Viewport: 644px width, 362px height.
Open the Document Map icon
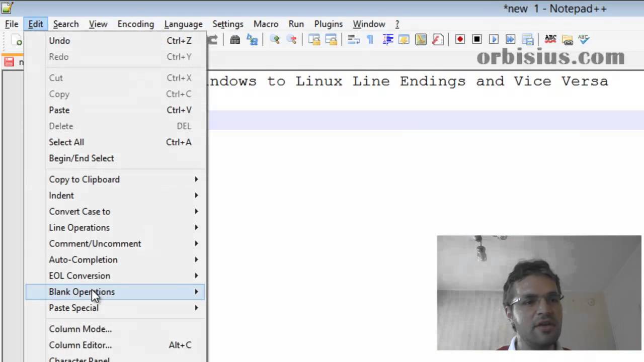pyautogui.click(x=421, y=40)
